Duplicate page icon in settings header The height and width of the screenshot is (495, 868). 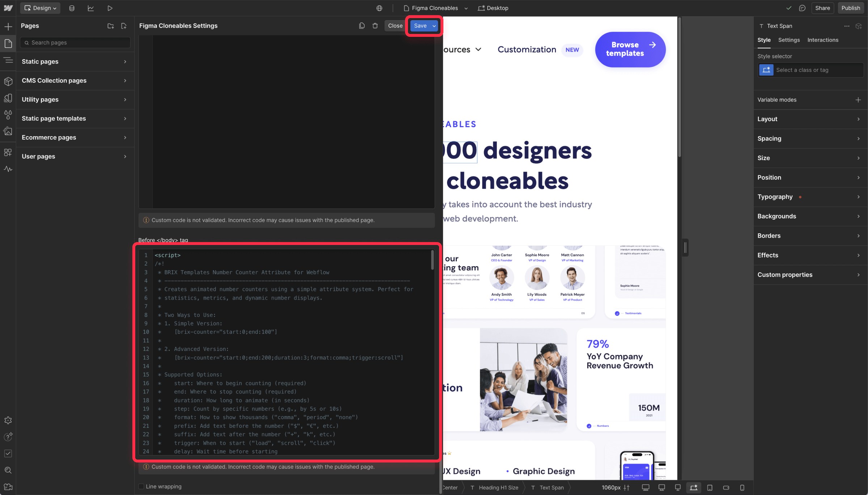362,26
